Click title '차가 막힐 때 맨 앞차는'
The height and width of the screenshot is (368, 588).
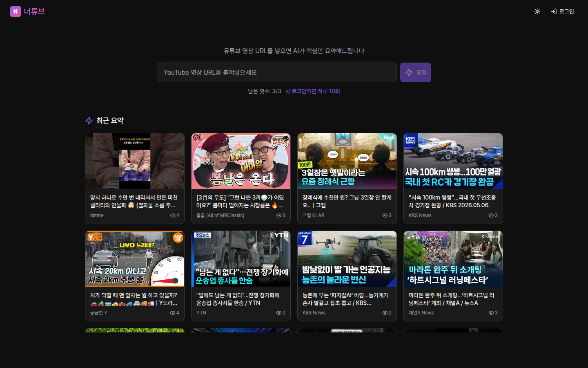tap(134, 299)
